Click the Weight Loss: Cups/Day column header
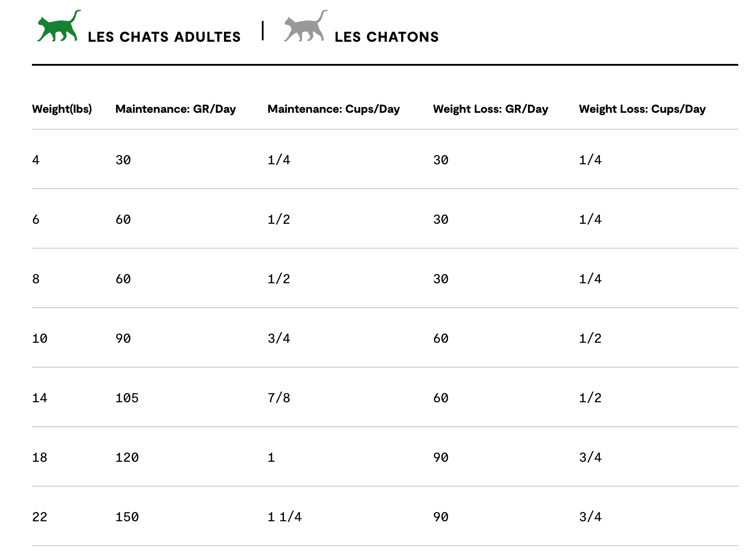This screenshot has width=756, height=555. coord(642,109)
